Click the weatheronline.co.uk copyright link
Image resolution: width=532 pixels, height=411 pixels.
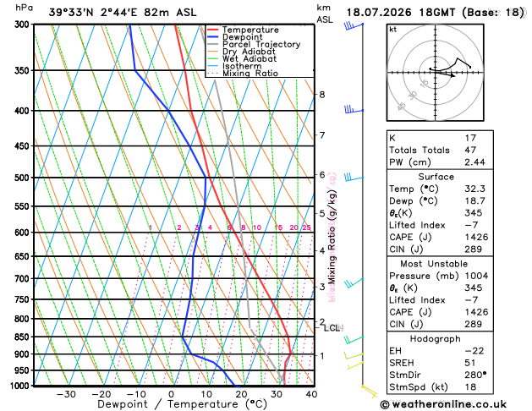click(x=443, y=404)
